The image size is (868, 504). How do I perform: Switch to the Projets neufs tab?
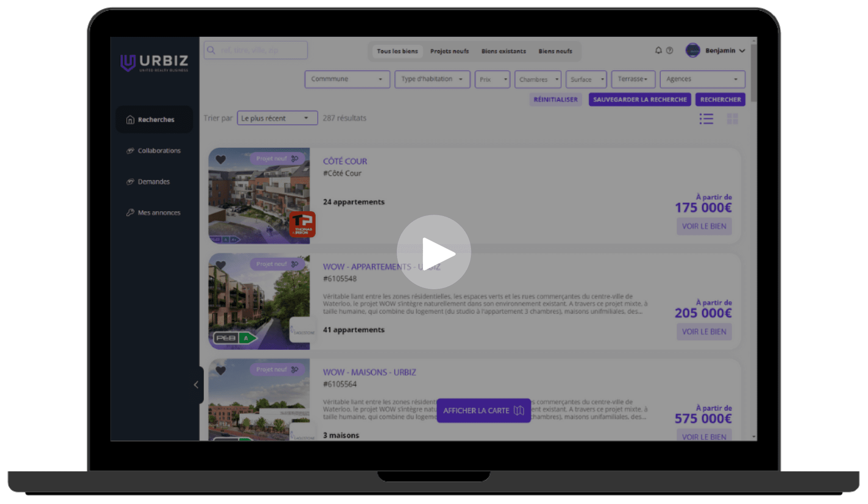tap(449, 51)
